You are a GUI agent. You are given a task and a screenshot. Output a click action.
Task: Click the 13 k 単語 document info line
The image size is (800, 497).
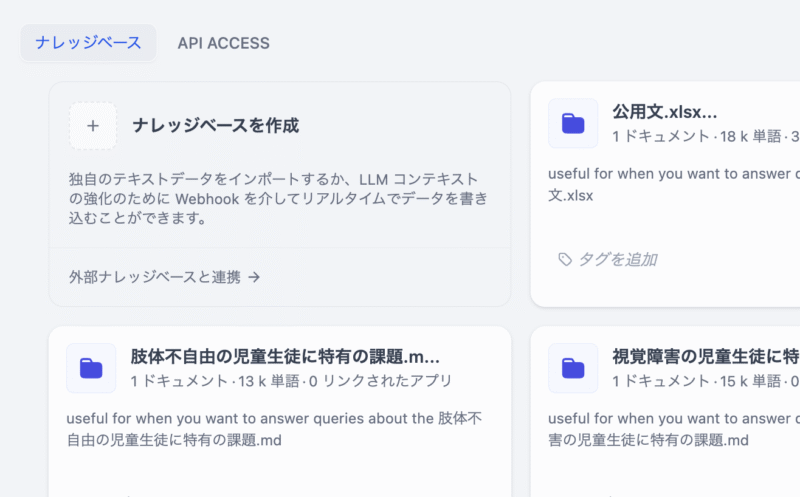pyautogui.click(x=290, y=381)
